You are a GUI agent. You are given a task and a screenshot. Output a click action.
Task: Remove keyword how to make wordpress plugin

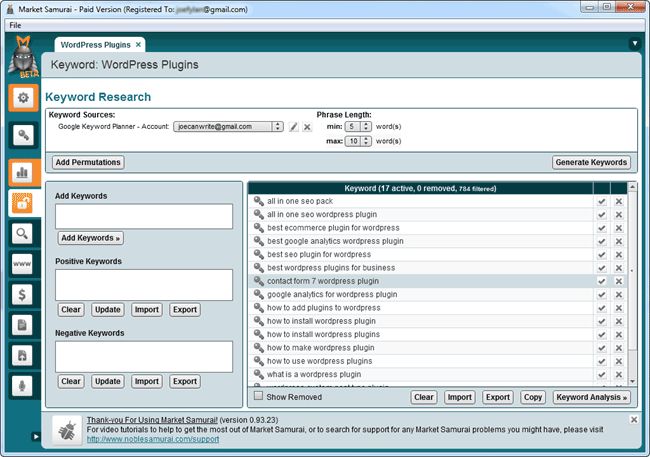(618, 348)
